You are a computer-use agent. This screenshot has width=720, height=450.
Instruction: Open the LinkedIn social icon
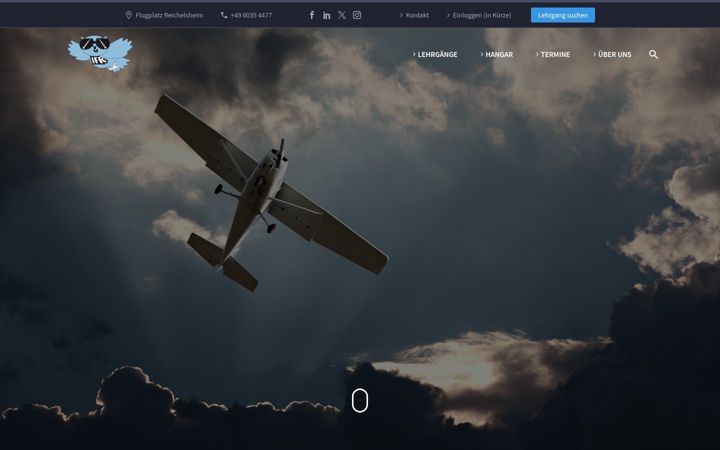(326, 15)
